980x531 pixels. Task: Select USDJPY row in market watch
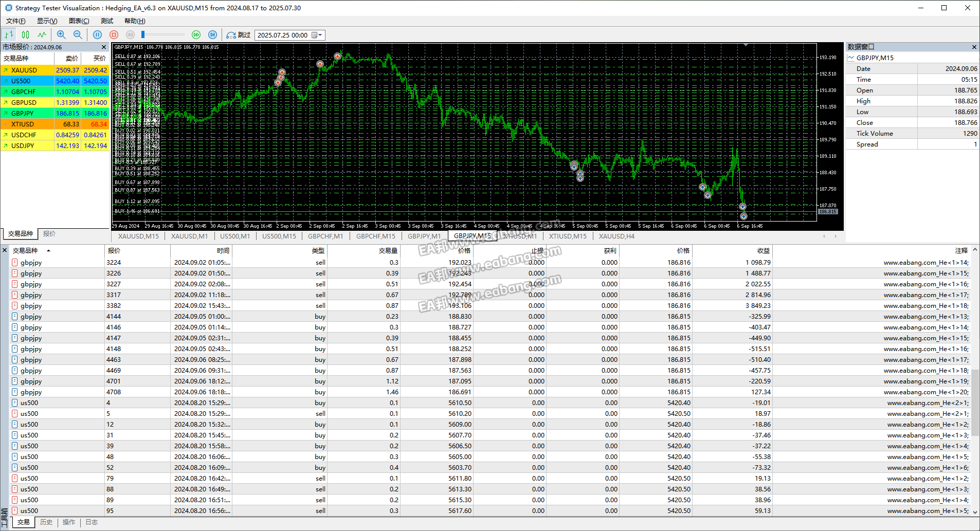(x=55, y=145)
